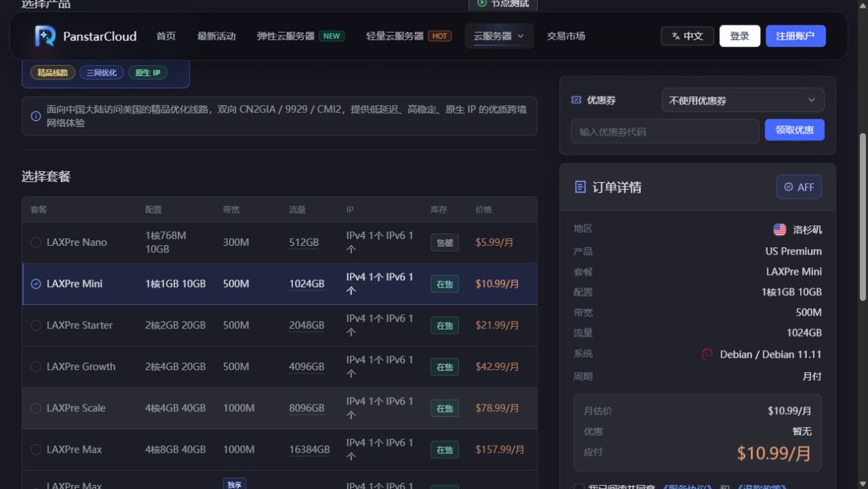This screenshot has width=868, height=489.
Task: Click the $78.99/月 price
Action: [497, 407]
